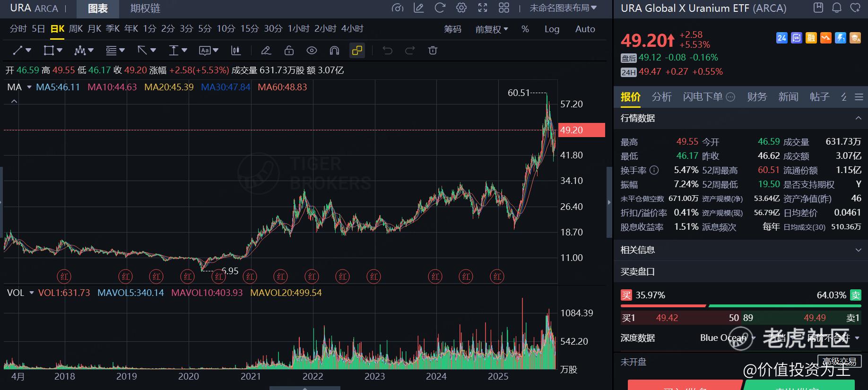
Task: Open the candlestick indicator tool
Action: pyautogui.click(x=235, y=50)
